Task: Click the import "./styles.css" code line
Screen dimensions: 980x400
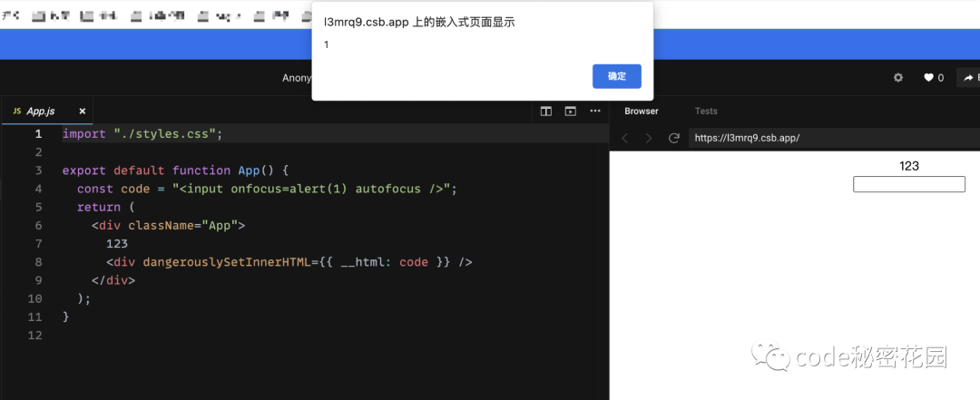Action: [x=142, y=133]
